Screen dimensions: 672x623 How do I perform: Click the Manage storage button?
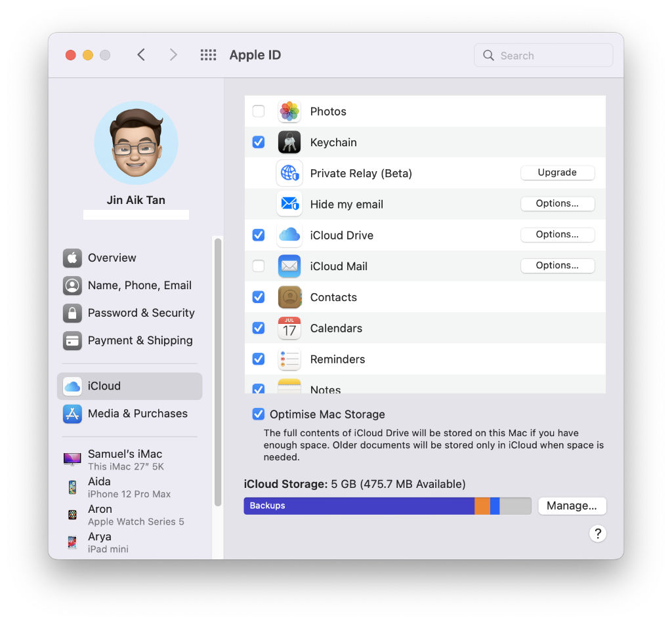(572, 506)
